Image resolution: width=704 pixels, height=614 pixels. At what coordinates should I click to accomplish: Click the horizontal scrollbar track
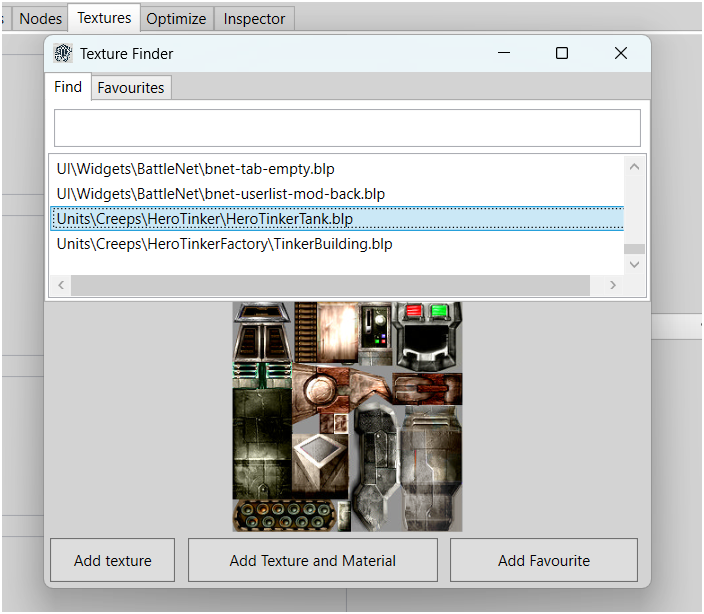point(330,285)
